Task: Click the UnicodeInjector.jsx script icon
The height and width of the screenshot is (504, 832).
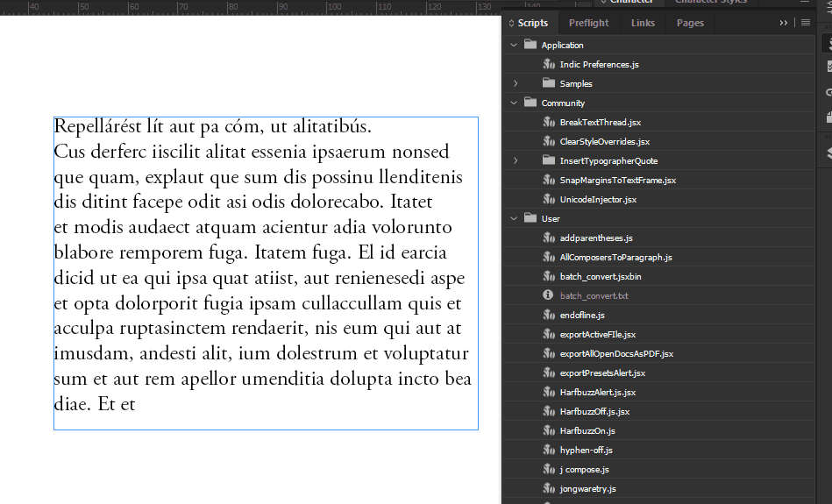Action: click(x=549, y=199)
